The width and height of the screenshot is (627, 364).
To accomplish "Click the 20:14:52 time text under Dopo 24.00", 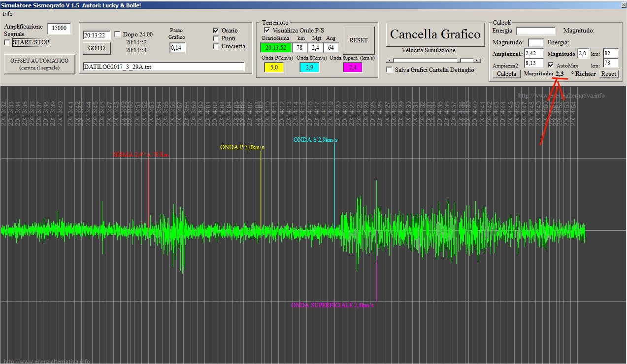I will pyautogui.click(x=136, y=42).
